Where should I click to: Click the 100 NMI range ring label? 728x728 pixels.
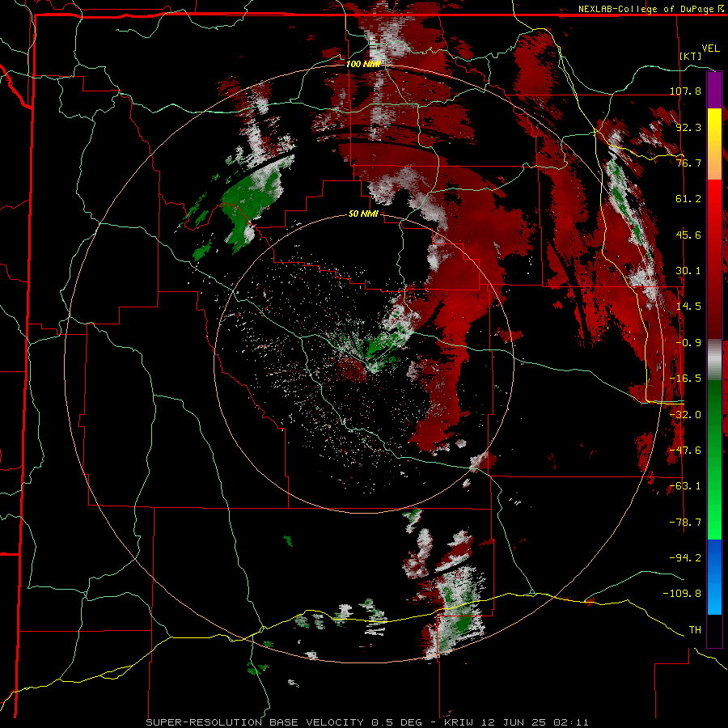[363, 64]
